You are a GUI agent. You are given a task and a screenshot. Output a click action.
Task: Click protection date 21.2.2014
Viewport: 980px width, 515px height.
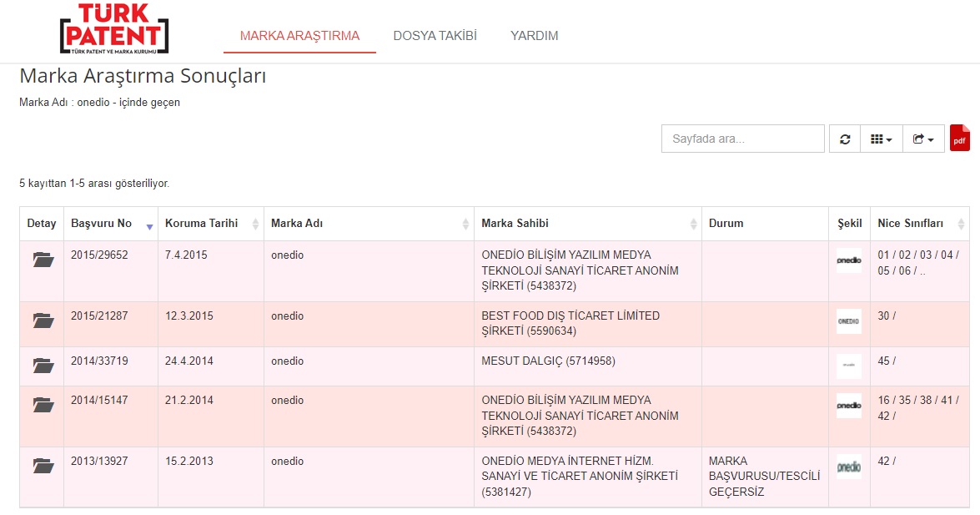click(x=188, y=400)
